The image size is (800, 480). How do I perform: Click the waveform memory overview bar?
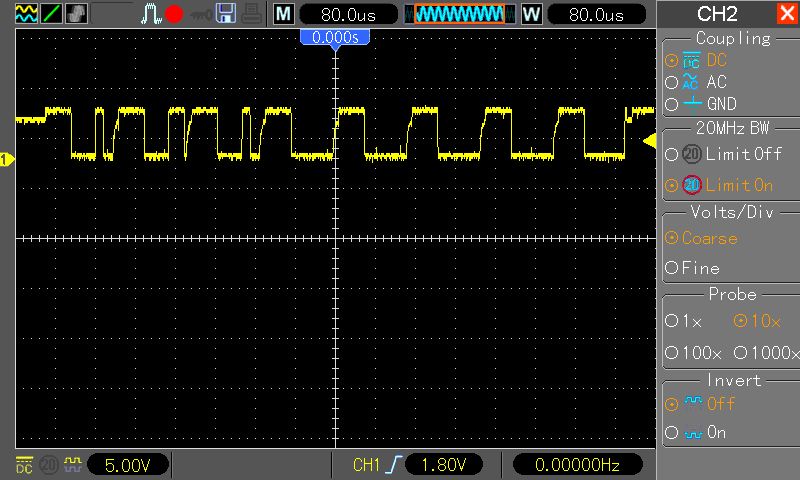coord(459,14)
